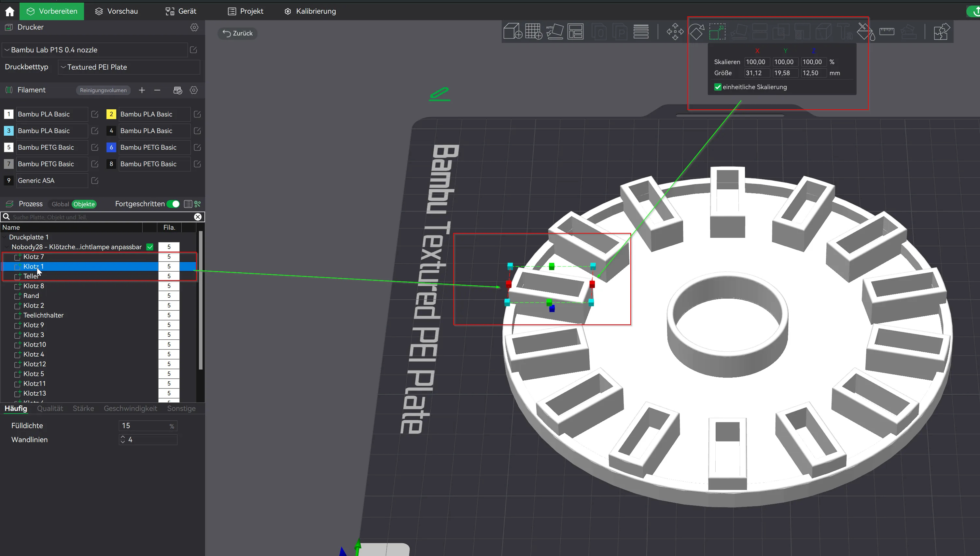Open filament dropdown for Teelichthalter row
The width and height of the screenshot is (980, 556).
pyautogui.click(x=169, y=315)
